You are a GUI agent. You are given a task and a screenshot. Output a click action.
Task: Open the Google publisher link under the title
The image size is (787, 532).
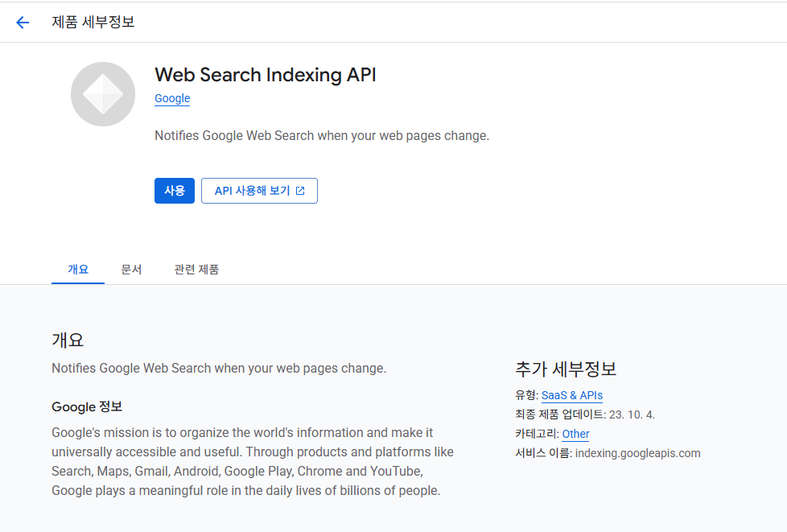click(172, 98)
